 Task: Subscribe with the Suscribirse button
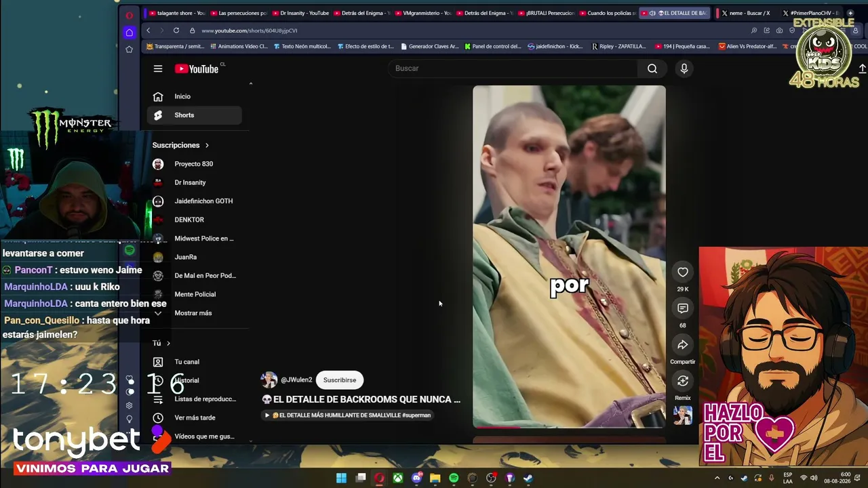click(340, 380)
